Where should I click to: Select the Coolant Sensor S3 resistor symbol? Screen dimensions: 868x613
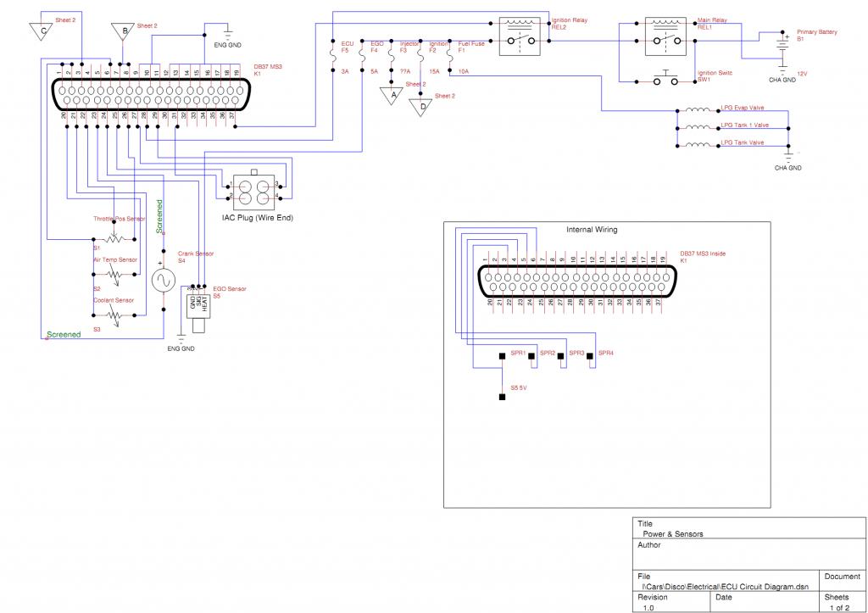[x=114, y=315]
